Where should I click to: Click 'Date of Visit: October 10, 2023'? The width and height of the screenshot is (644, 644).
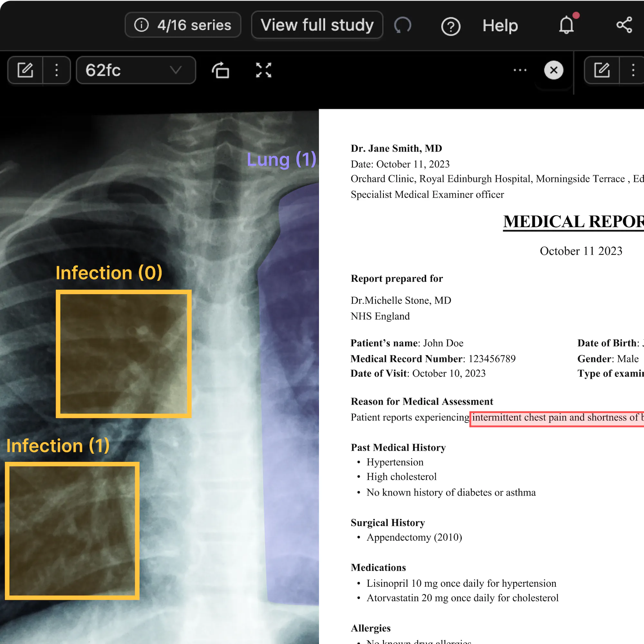point(418,373)
